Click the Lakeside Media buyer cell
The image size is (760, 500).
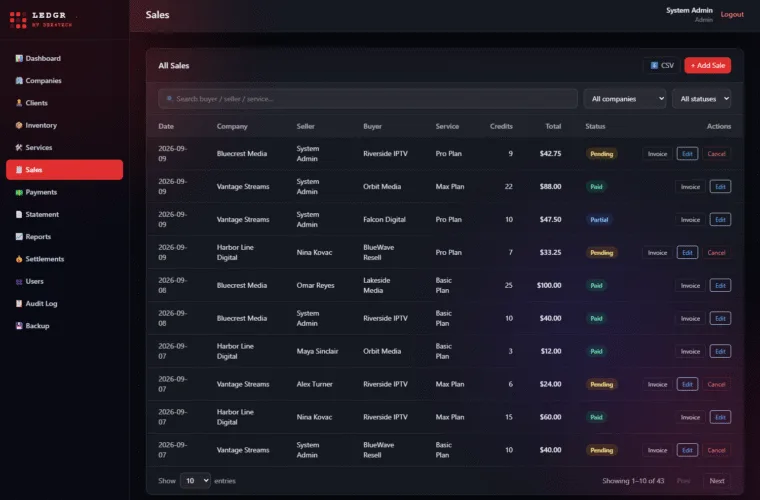377,285
